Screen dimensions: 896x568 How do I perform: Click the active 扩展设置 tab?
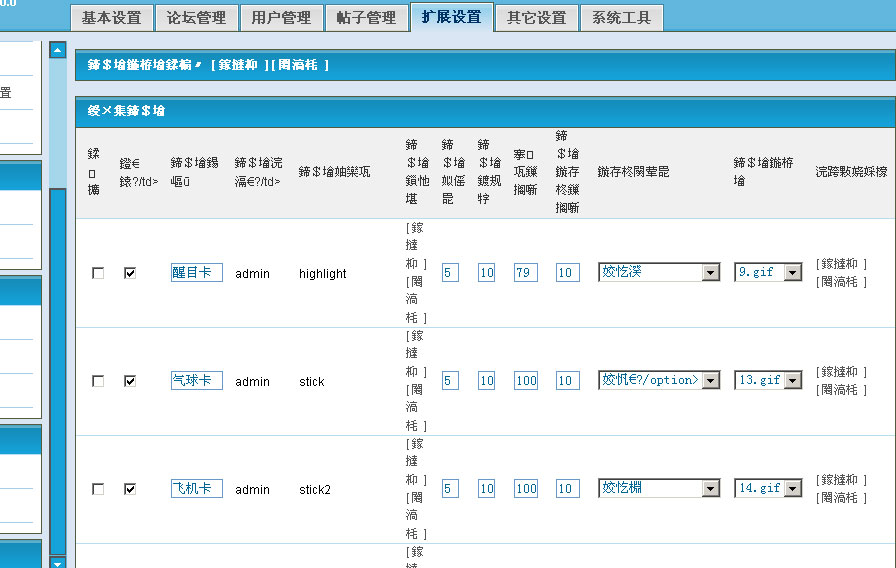(x=452, y=17)
